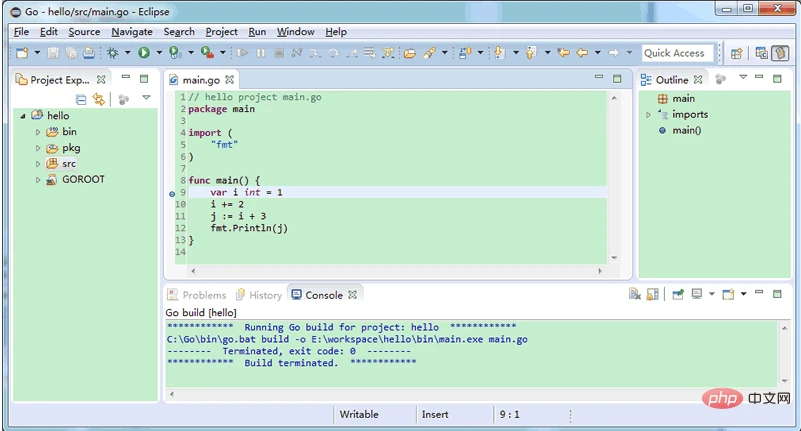The image size is (801, 431).
Task: Toggle Pin Console icon
Action: point(678,294)
